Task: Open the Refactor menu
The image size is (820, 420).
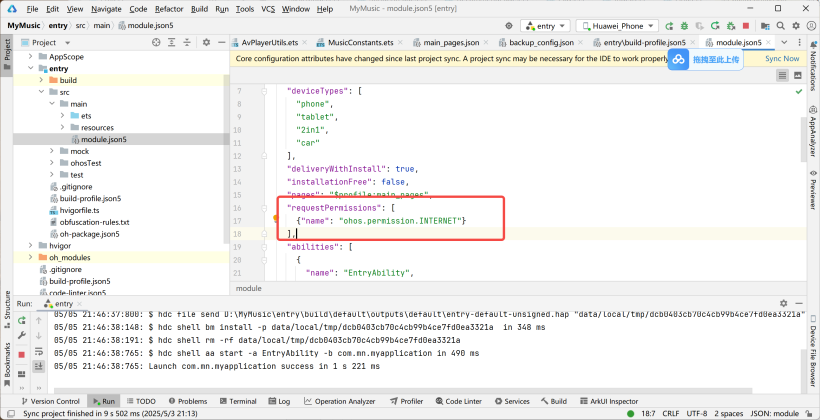Action: click(x=169, y=9)
